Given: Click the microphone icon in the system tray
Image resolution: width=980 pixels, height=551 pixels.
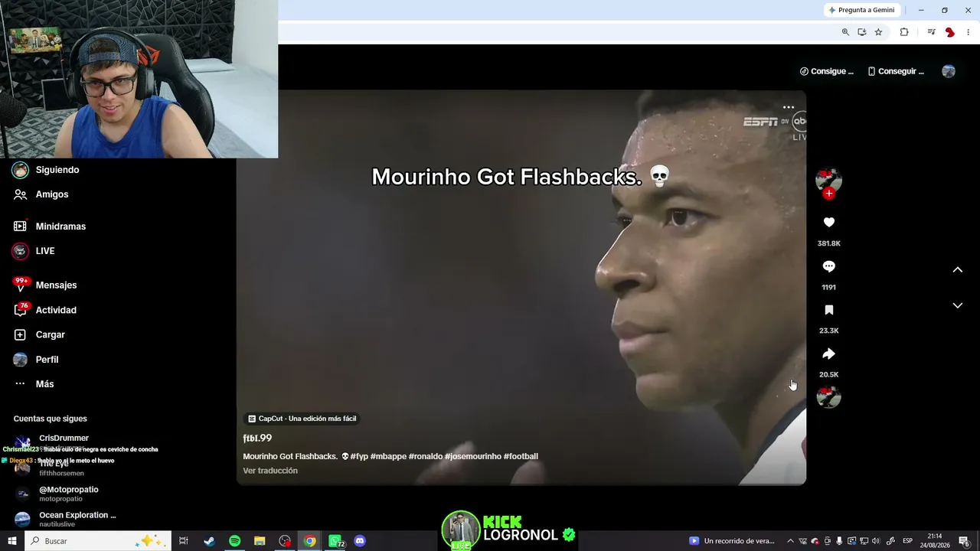Looking at the screenshot, I should pos(839,541).
